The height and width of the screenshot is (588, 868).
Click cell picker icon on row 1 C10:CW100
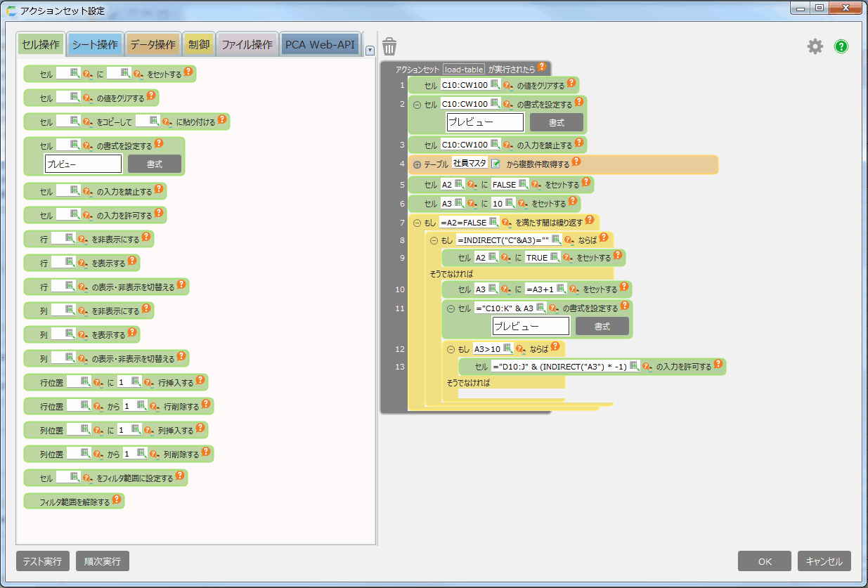coord(495,85)
